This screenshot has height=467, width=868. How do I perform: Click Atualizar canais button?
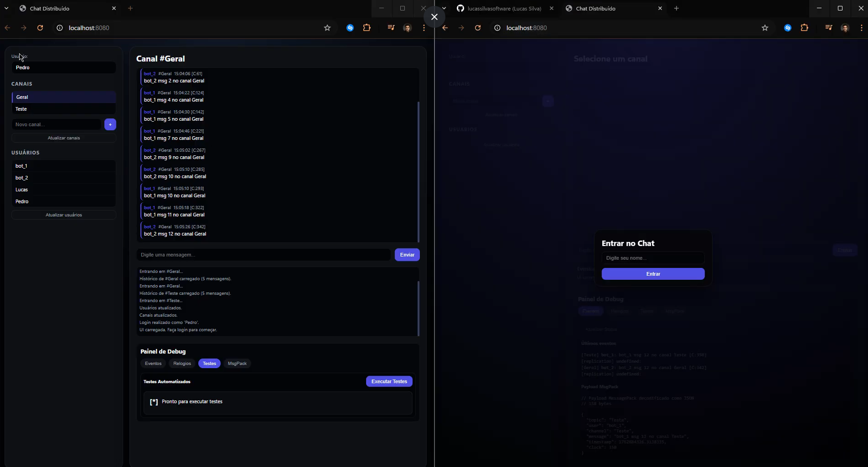point(63,138)
